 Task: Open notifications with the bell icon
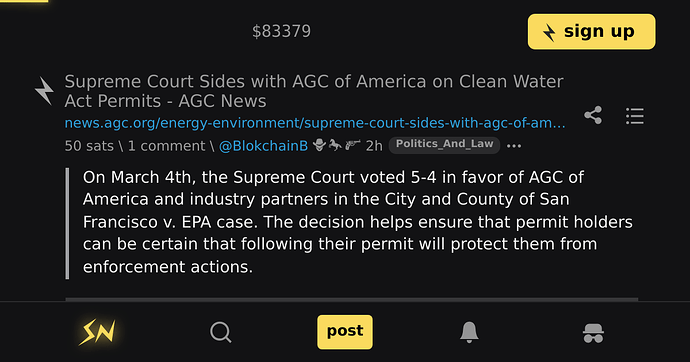click(x=469, y=332)
